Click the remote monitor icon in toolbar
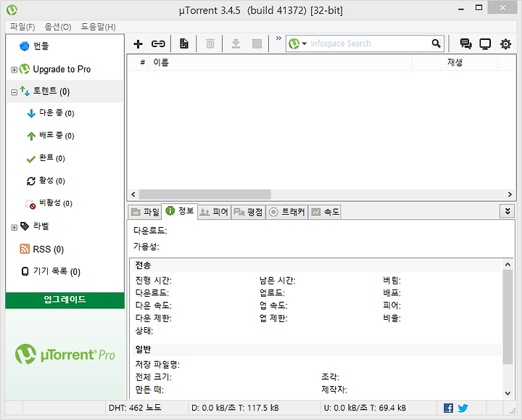The image size is (522, 420). point(485,44)
